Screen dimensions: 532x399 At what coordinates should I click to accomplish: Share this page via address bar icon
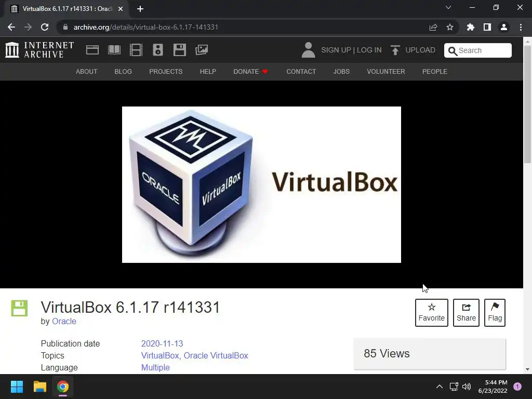433,27
